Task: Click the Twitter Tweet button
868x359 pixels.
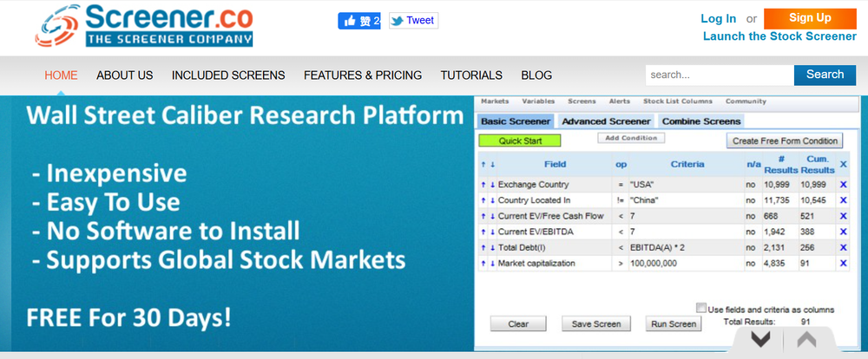Action: click(x=413, y=21)
